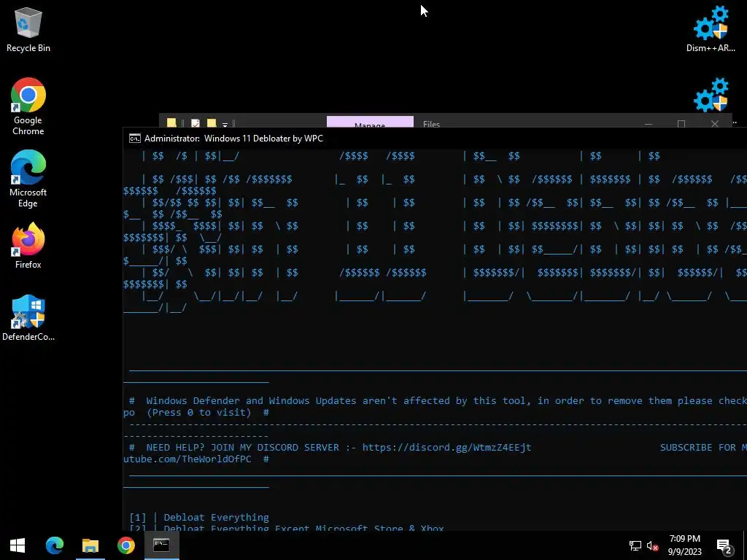Click the Debloater window title bar text
The image size is (747, 560).
pyautogui.click(x=233, y=139)
